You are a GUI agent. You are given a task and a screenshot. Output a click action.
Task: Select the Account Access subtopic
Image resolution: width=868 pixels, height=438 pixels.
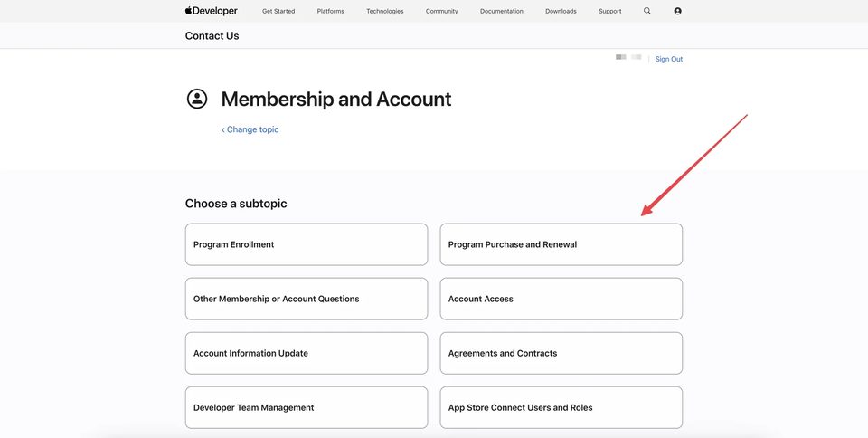561,299
